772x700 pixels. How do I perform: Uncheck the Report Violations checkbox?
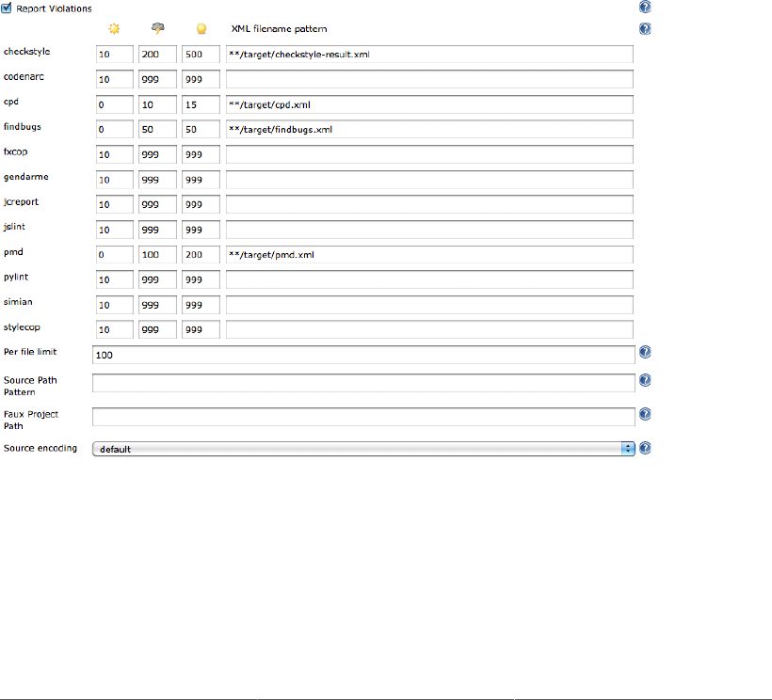[x=7, y=8]
